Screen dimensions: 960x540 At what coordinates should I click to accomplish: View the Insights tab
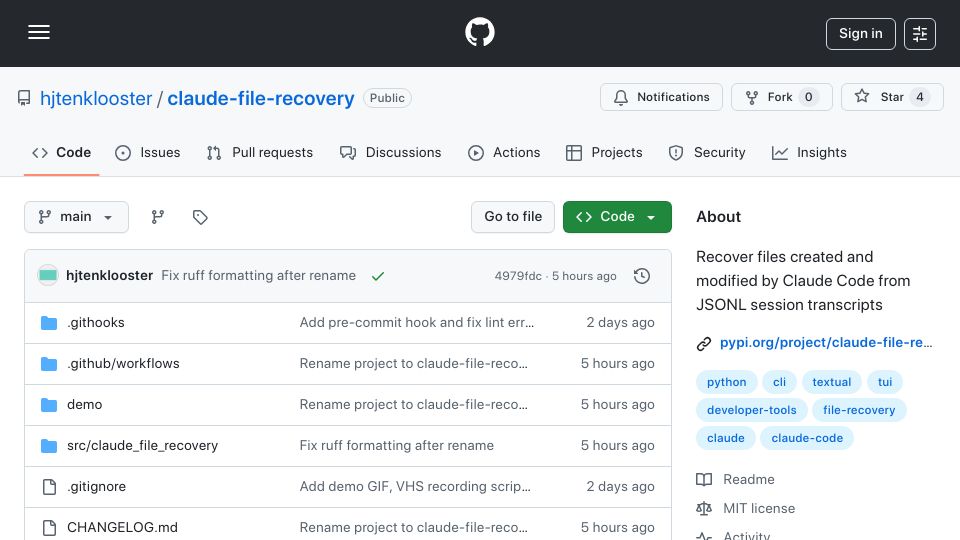(809, 152)
